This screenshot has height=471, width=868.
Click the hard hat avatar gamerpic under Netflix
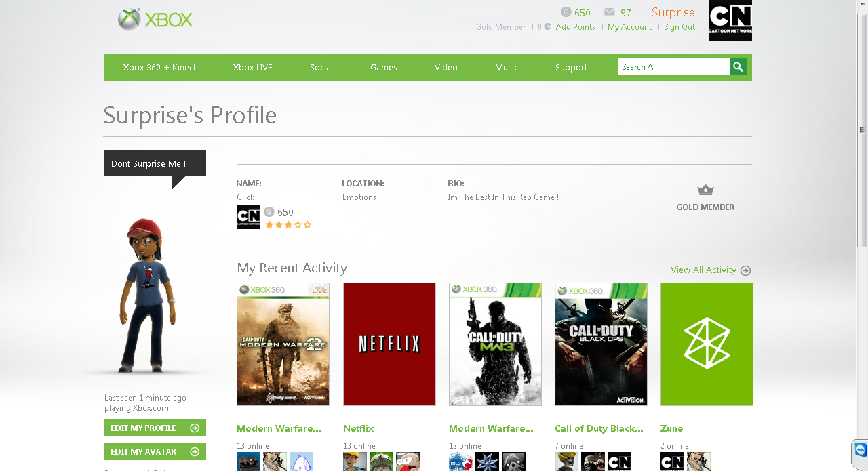(x=355, y=462)
